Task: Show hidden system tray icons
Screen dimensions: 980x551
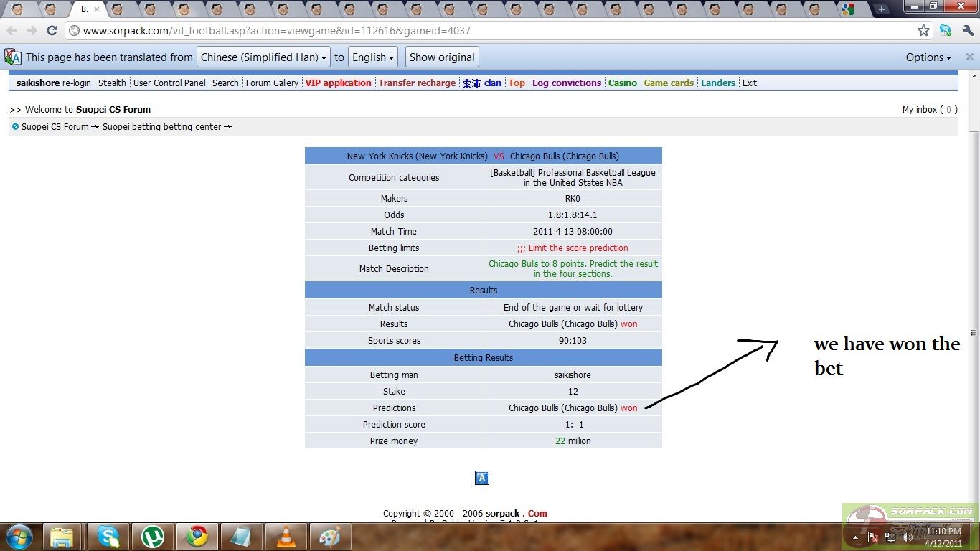Action: (x=855, y=537)
